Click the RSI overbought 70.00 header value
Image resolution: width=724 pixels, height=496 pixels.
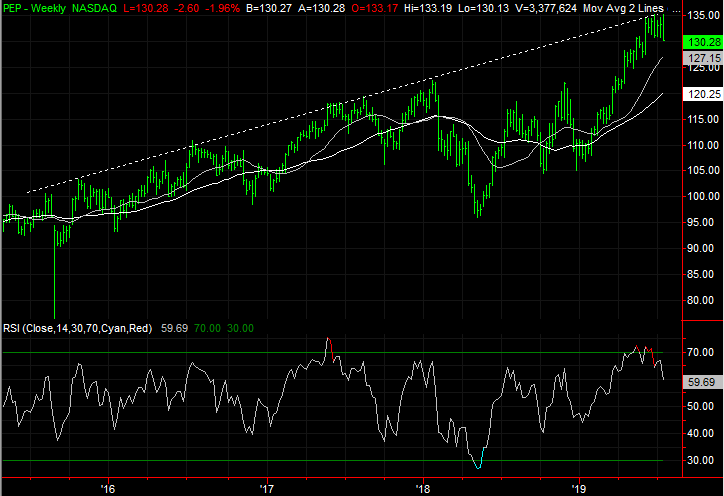pos(207,328)
